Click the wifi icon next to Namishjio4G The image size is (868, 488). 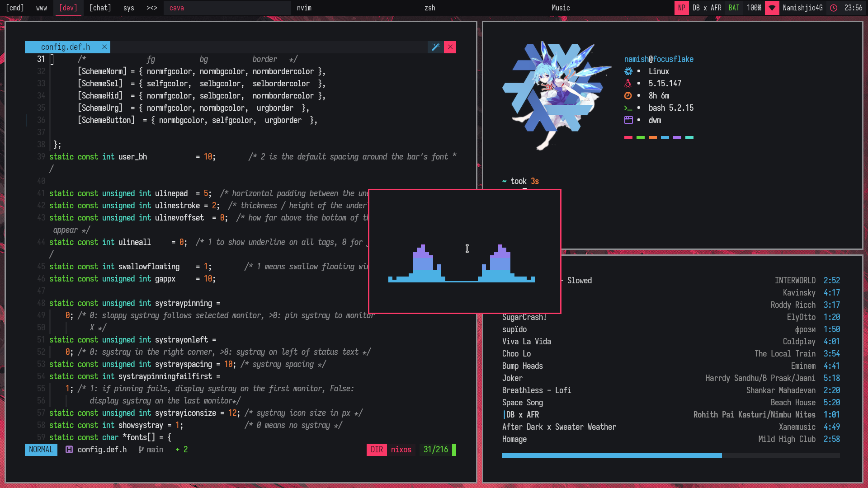[772, 8]
